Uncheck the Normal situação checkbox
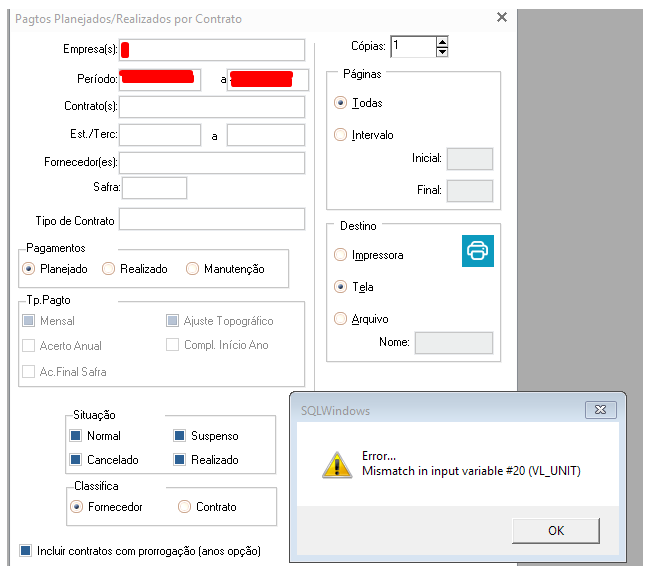647x569 pixels. pos(76,436)
